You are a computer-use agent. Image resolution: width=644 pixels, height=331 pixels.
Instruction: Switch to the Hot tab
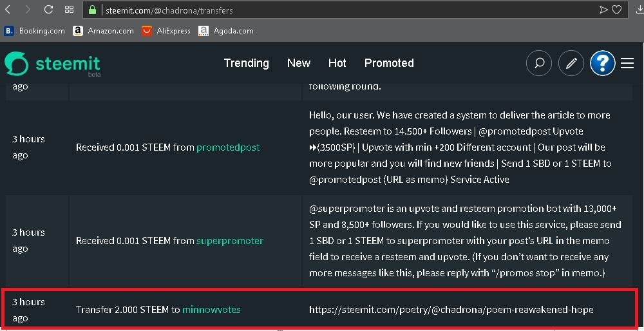click(337, 63)
